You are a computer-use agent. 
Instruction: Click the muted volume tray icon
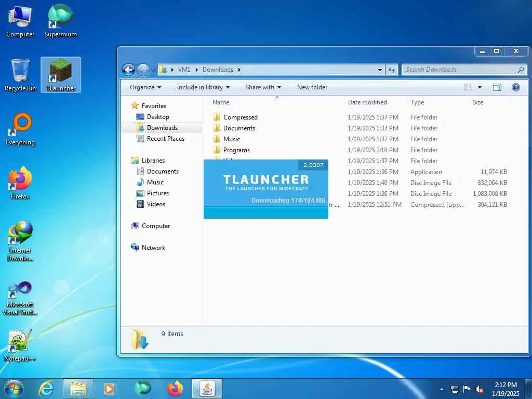click(480, 389)
